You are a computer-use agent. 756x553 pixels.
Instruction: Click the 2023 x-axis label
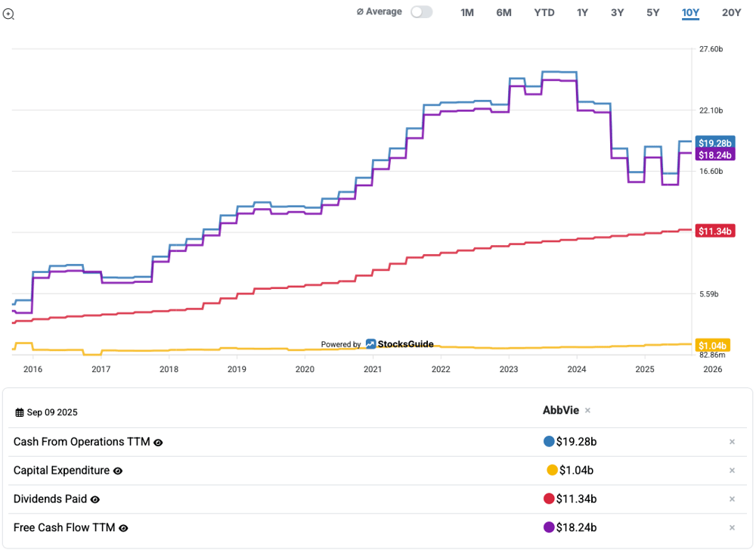509,369
